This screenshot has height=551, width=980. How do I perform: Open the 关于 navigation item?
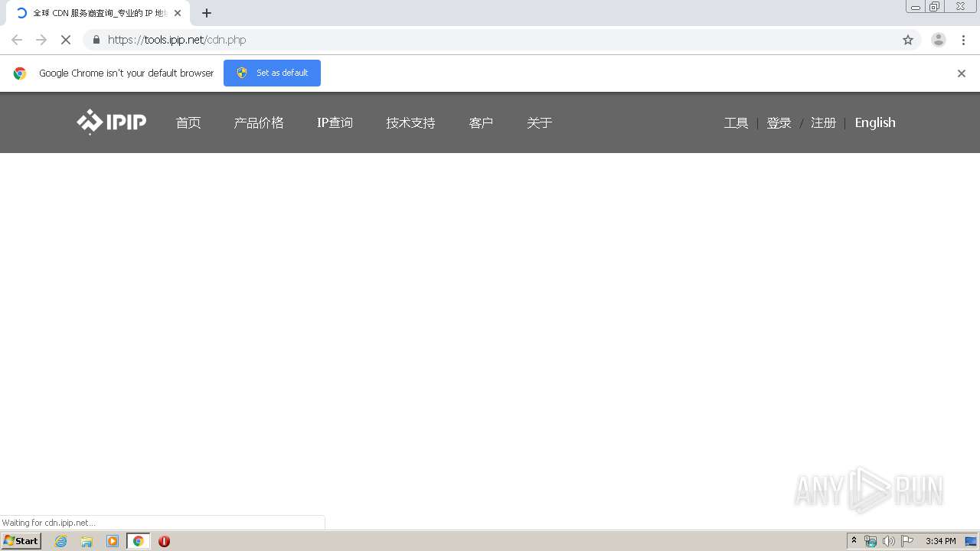point(539,122)
